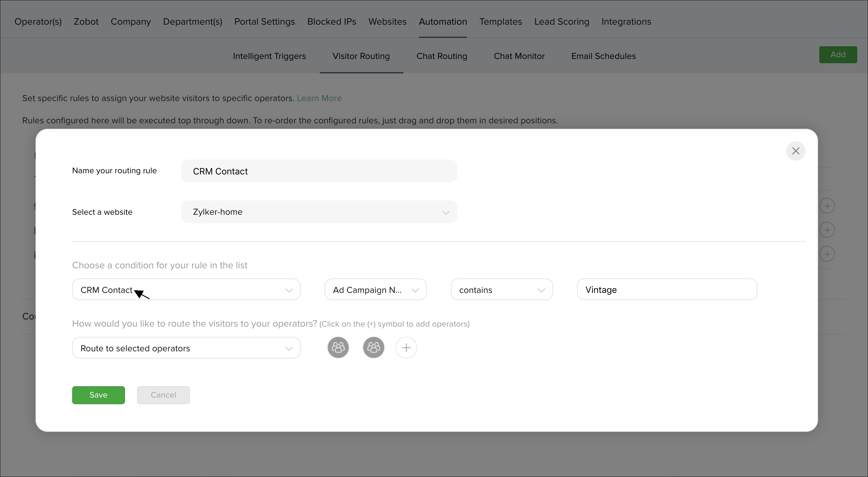Image resolution: width=868 pixels, height=477 pixels.
Task: Open the CRM Contact condition dropdown
Action: [x=186, y=290]
